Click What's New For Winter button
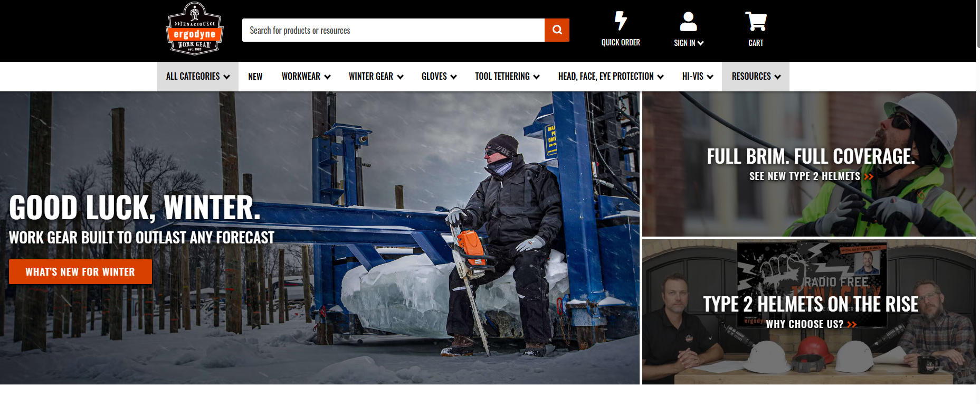Viewport: 980px width, 404px height. coord(80,271)
